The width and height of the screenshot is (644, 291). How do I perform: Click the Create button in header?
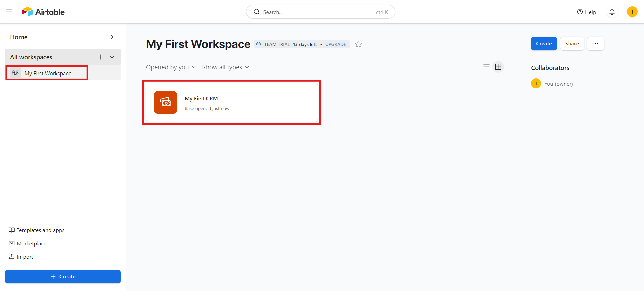coord(544,44)
